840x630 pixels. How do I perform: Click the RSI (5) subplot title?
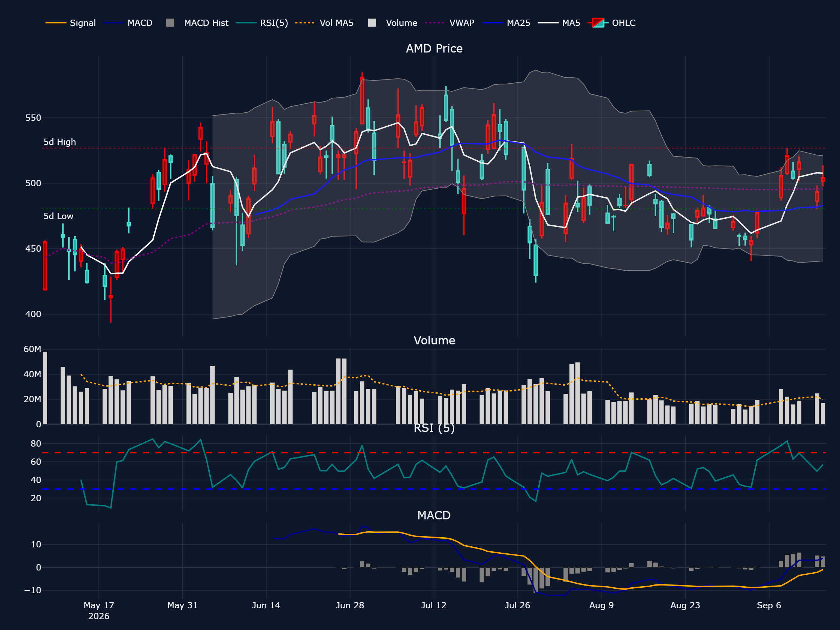click(x=434, y=428)
